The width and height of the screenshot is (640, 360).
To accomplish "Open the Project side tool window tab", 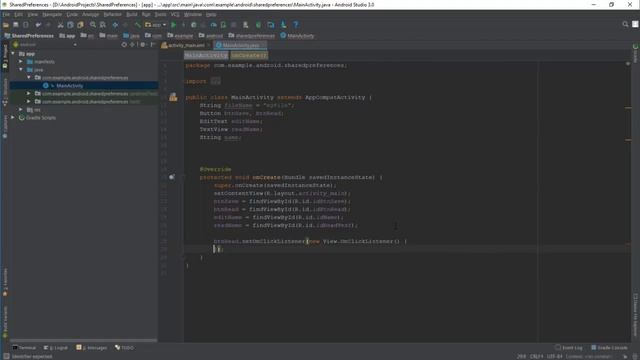I will tap(5, 56).
